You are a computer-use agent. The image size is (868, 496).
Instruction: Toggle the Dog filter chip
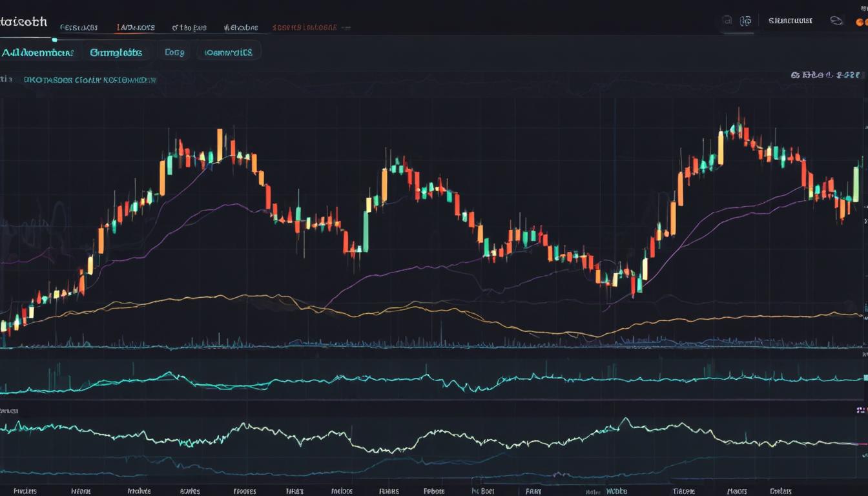coord(174,52)
